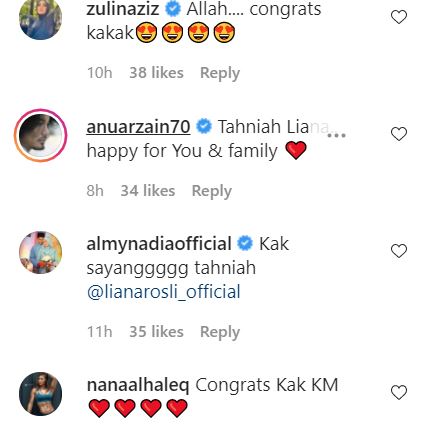Open zulinaziz's profile picture
This screenshot has width=436, height=439.
pos(41,19)
